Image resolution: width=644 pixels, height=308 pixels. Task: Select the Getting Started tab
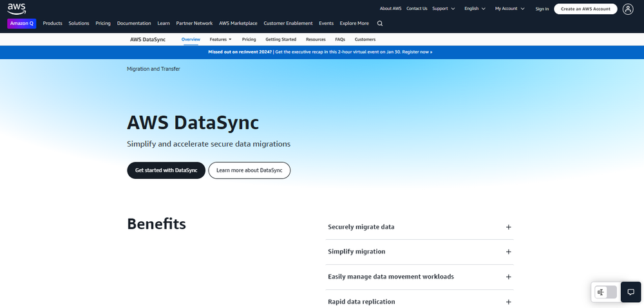[x=281, y=39]
